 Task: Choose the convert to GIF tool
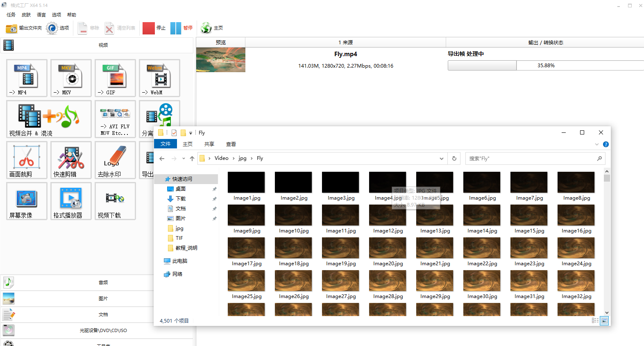(115, 78)
